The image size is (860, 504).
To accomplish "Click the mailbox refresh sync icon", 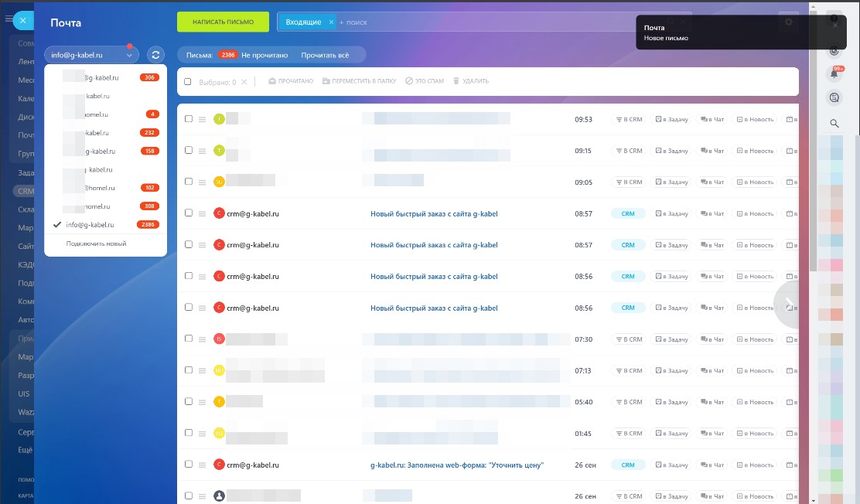I will [x=155, y=55].
